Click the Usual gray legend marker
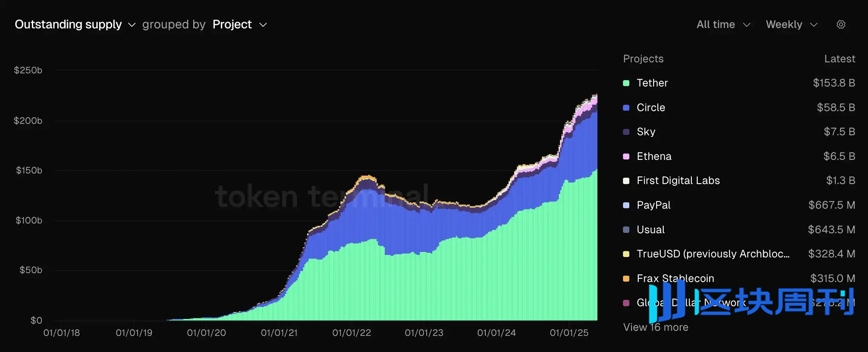 pyautogui.click(x=626, y=230)
